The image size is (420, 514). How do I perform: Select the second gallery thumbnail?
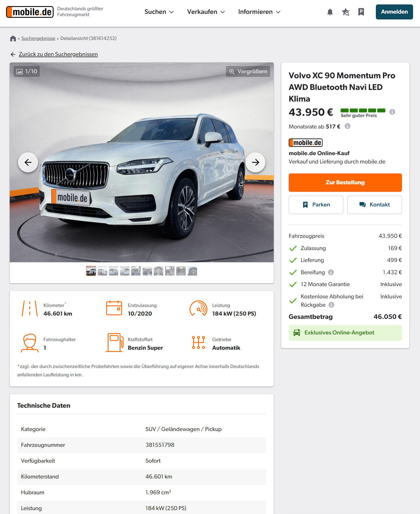pos(102,271)
